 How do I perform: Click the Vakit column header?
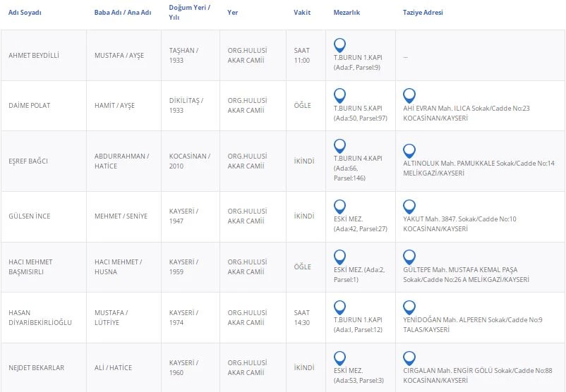301,13
